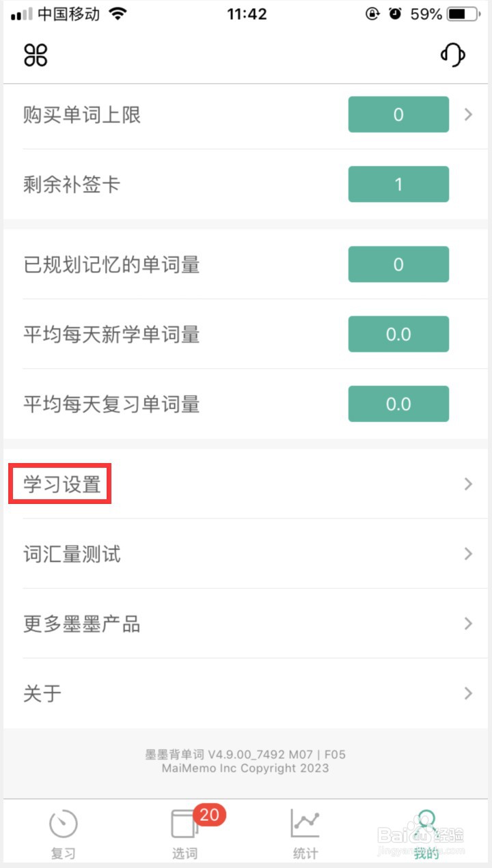Image resolution: width=492 pixels, height=868 pixels.
Task: Open the 学习设置 label
Action: (61, 484)
